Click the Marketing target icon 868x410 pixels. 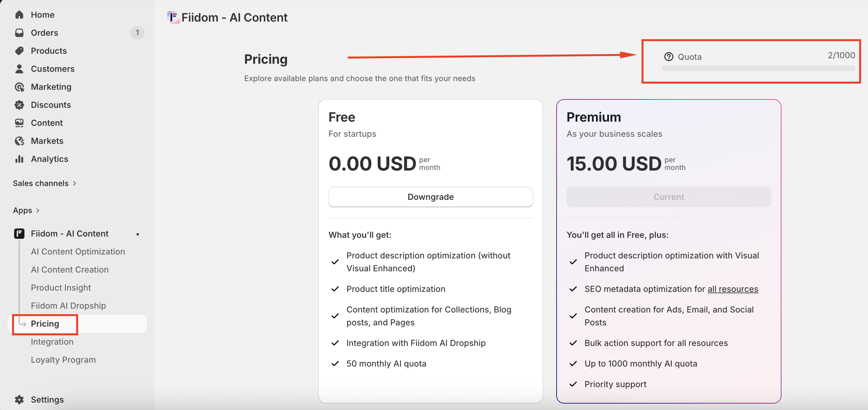pos(19,87)
